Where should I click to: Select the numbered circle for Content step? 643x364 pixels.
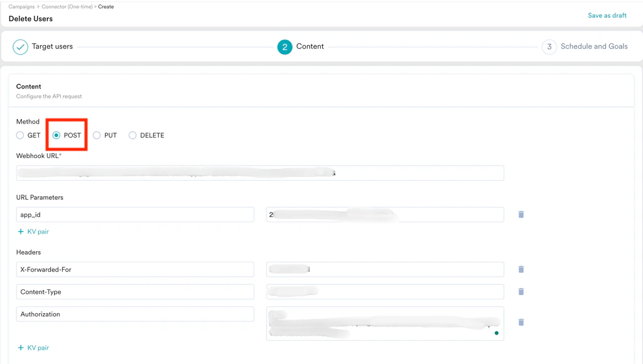tap(285, 46)
